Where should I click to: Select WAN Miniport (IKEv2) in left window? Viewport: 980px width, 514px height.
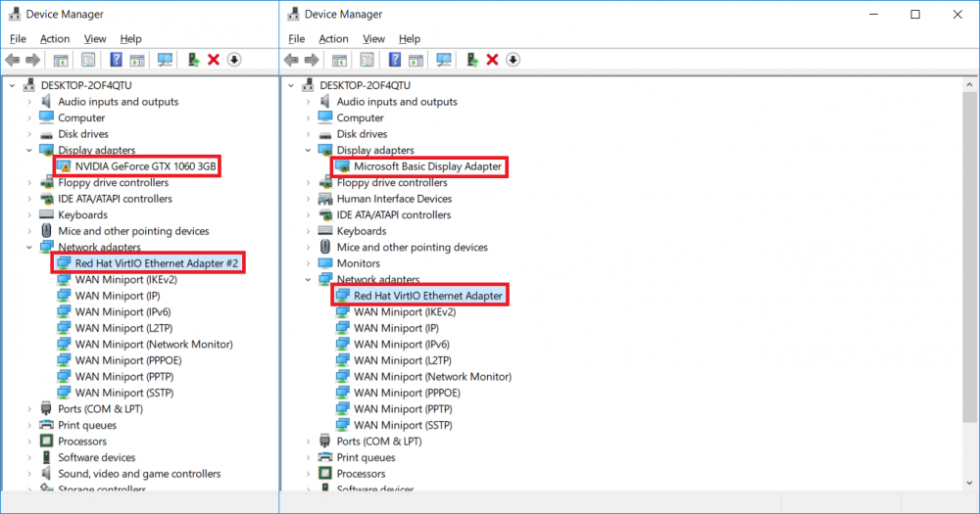[x=125, y=280]
